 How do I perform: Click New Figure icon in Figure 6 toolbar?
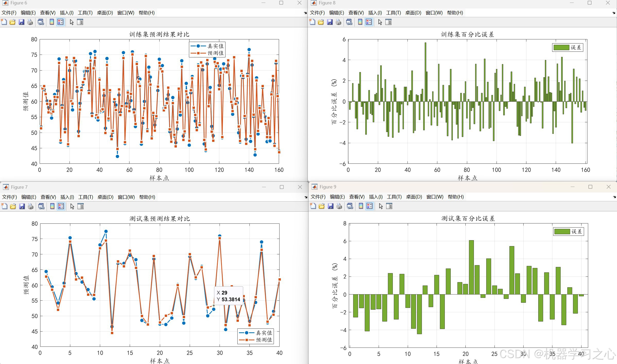coord(4,22)
